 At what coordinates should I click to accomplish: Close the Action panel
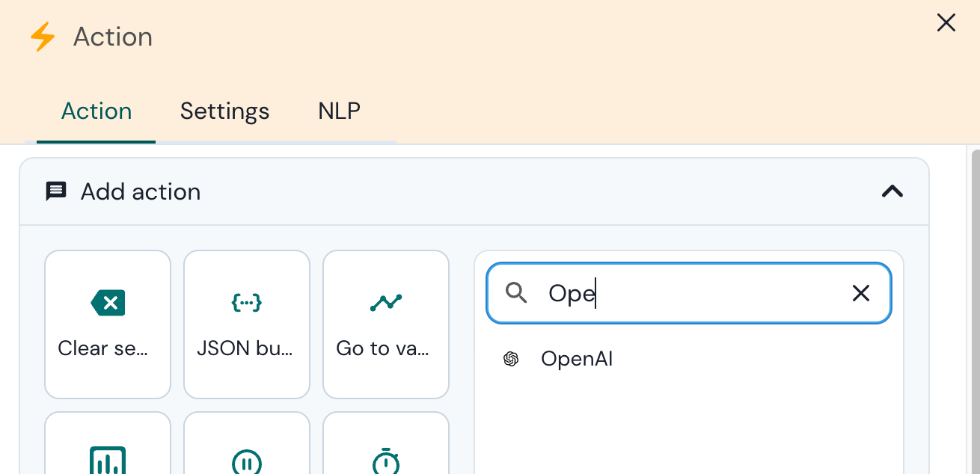click(946, 23)
